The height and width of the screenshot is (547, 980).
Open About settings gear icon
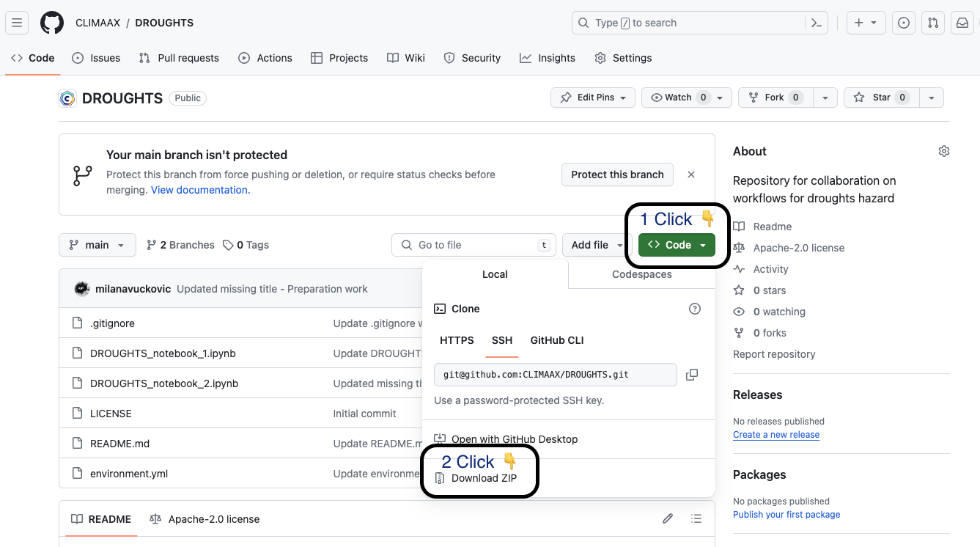[944, 151]
